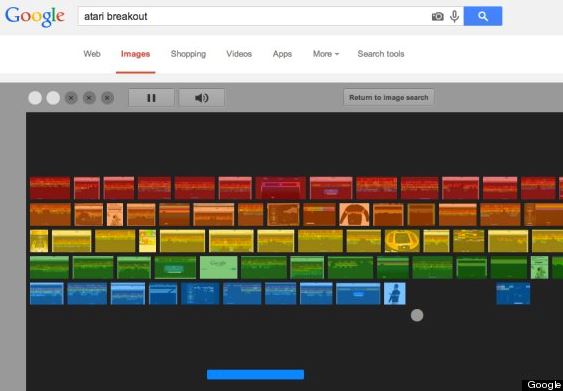Open search by image camera icon
This screenshot has height=391, width=563.
click(x=437, y=16)
